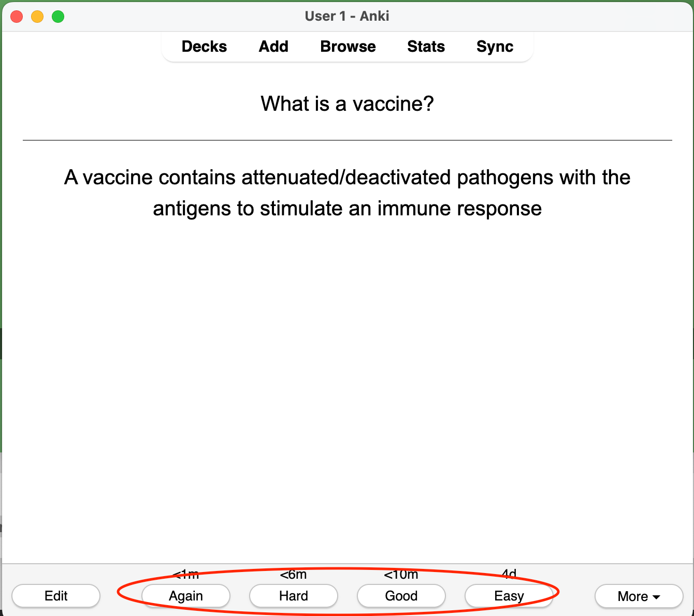Viewport: 694px width, 616px height.
Task: Click the <10m interval label above Good
Action: click(x=401, y=575)
